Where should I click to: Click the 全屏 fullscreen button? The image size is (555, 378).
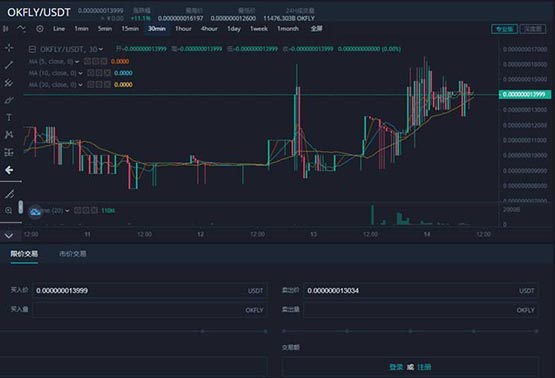[316, 29]
